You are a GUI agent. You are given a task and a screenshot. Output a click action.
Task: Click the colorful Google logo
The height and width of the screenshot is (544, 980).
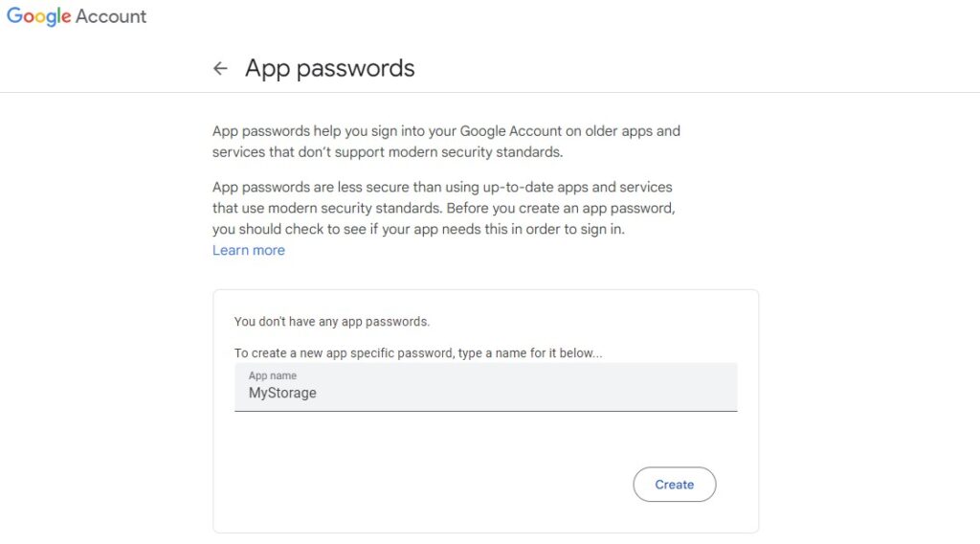38,16
